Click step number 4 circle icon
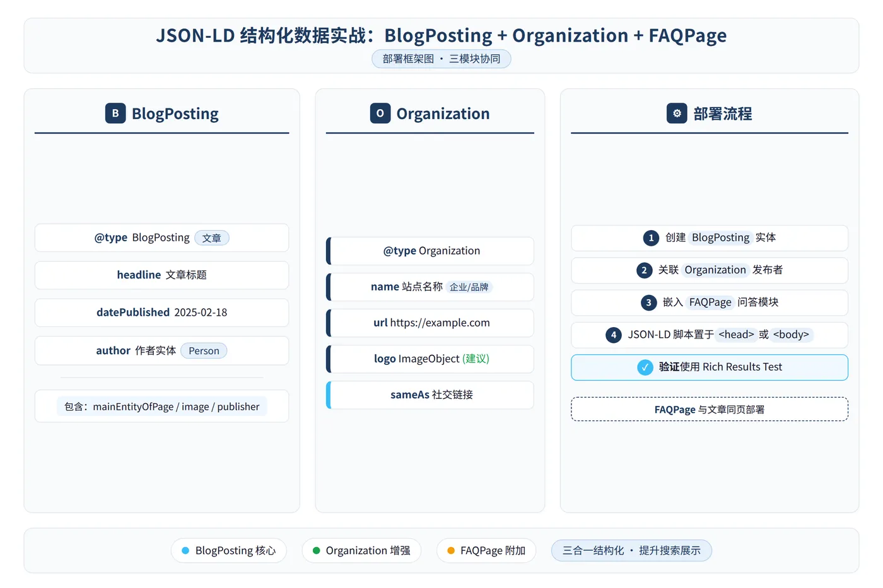The image size is (883, 588). 614,335
